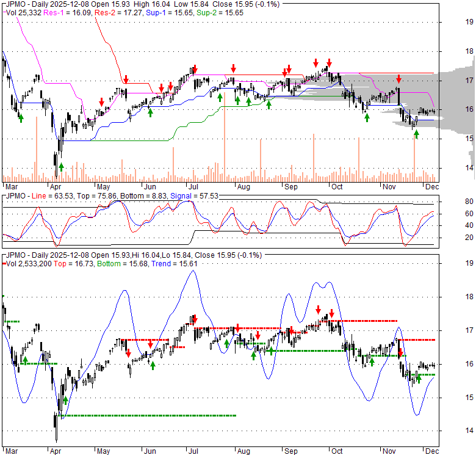Click the bottom chart title with 'Hi 16.04'
This screenshot has height=455, width=476.
click(134, 255)
